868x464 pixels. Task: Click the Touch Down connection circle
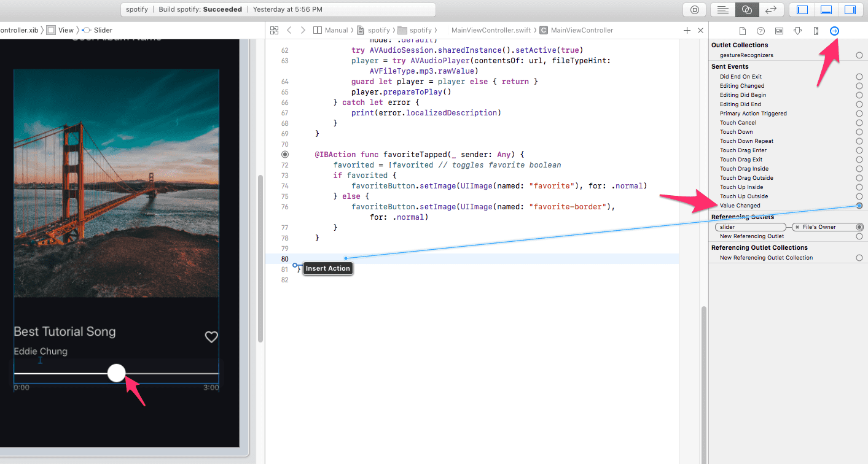click(x=859, y=132)
